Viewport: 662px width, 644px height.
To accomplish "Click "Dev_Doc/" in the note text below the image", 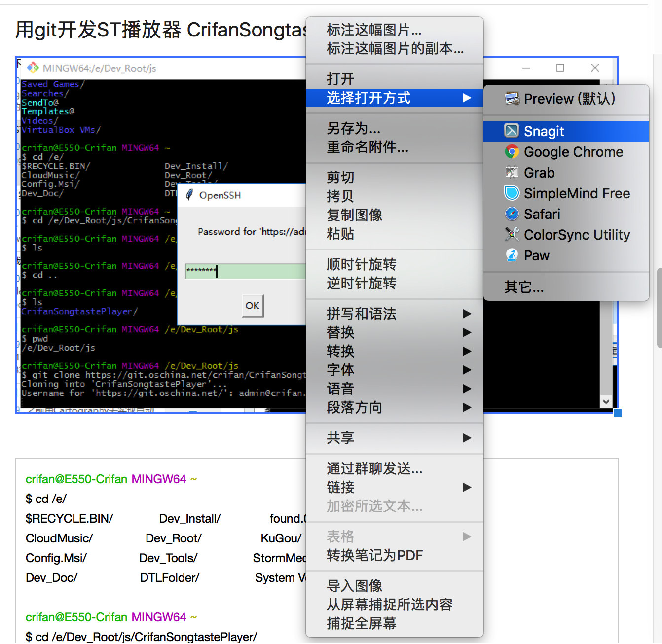I will coord(52,578).
